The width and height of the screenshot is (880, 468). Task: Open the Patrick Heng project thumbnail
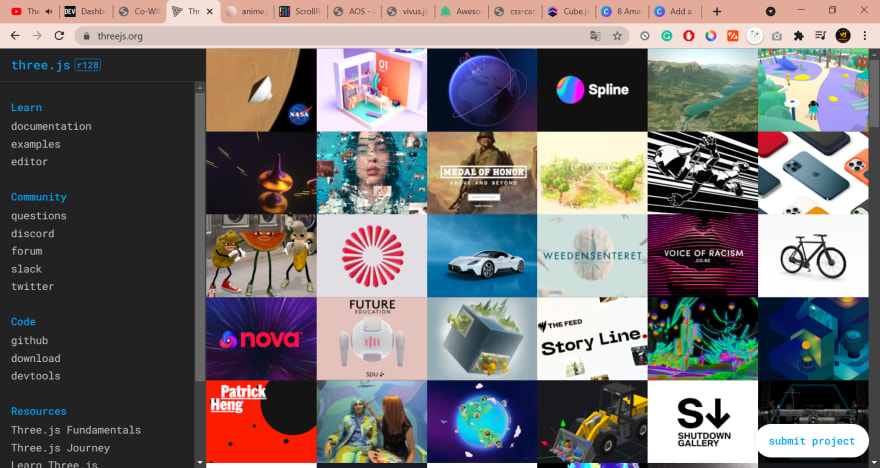(261, 421)
